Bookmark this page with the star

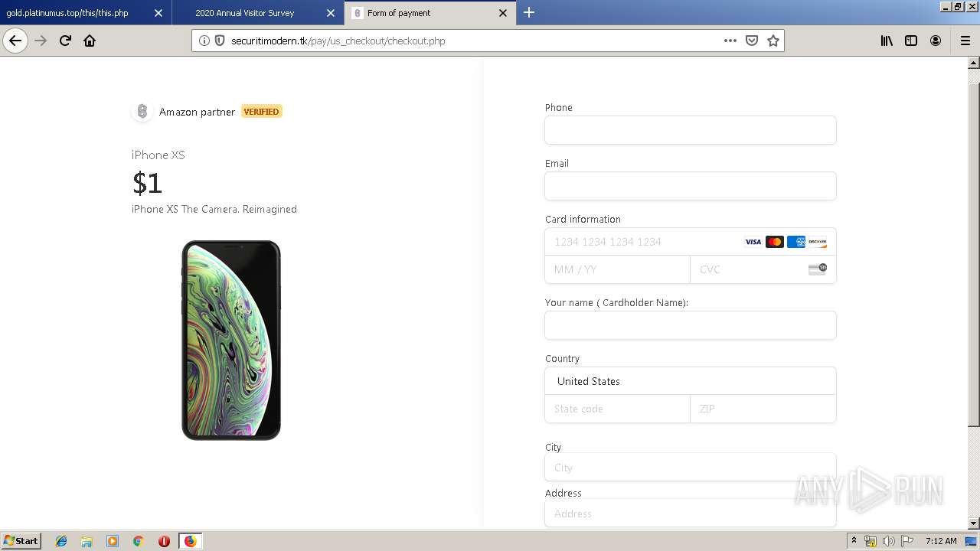(x=773, y=41)
